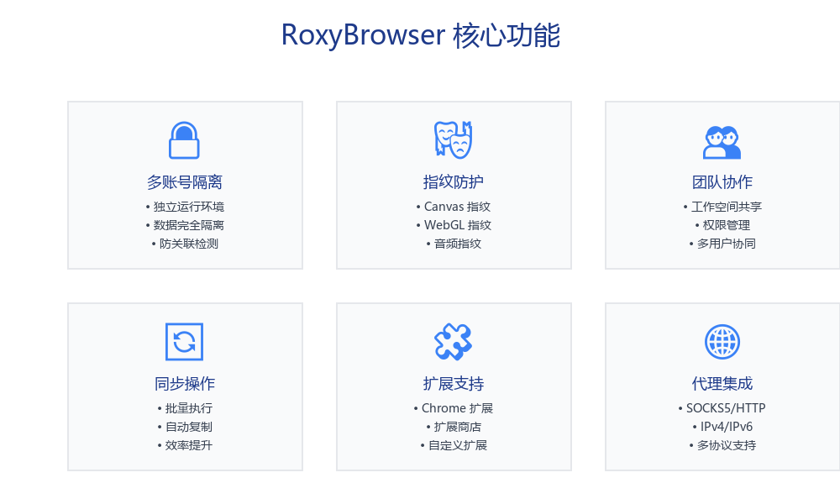Click the 同步操作 card title
Screen dimensions: 840x504
point(185,384)
